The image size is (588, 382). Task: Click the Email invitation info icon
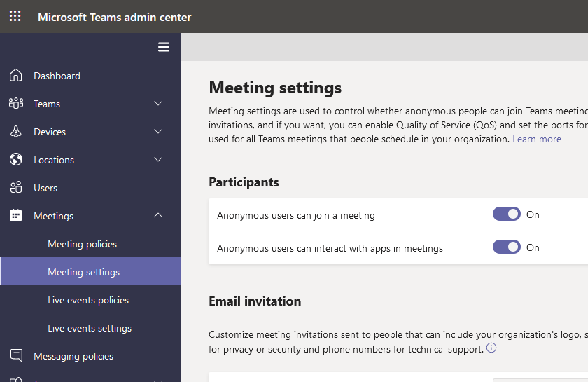(x=491, y=348)
